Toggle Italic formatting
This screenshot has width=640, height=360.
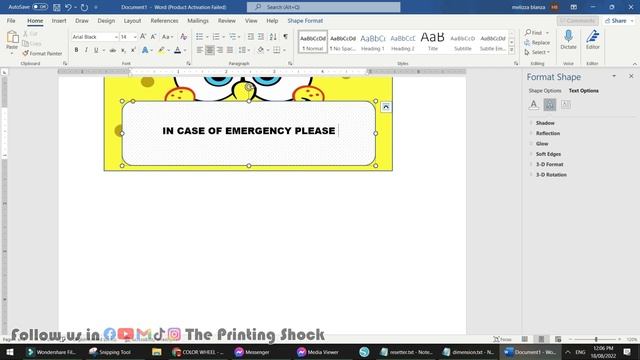(x=86, y=50)
